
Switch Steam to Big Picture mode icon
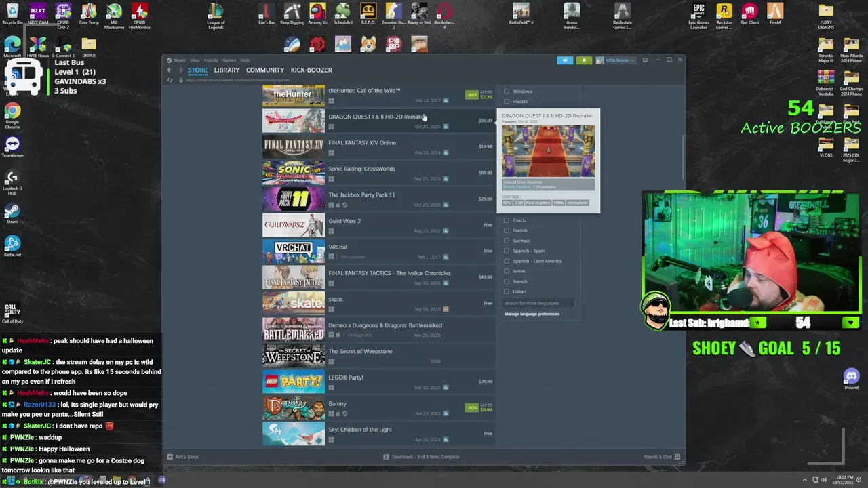tap(645, 60)
